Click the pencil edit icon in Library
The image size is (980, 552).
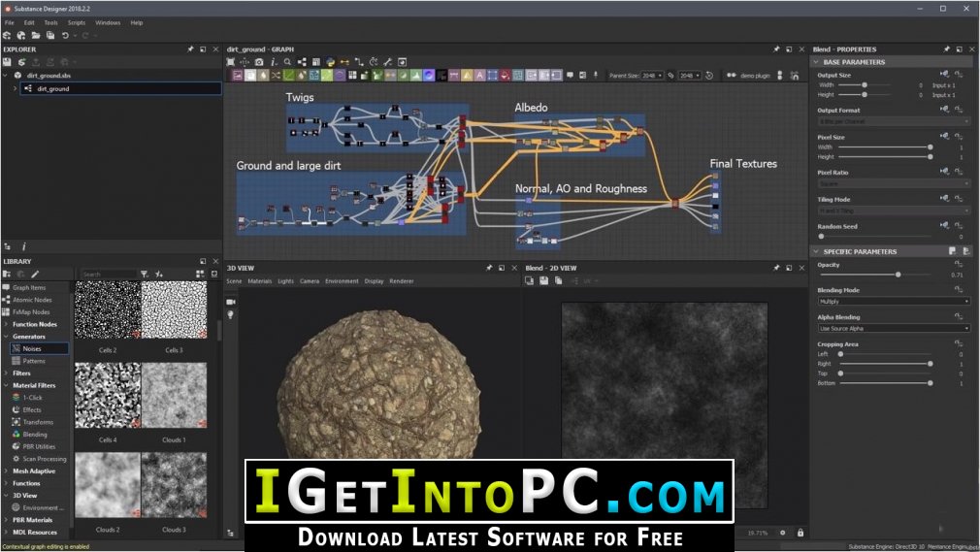click(x=35, y=274)
